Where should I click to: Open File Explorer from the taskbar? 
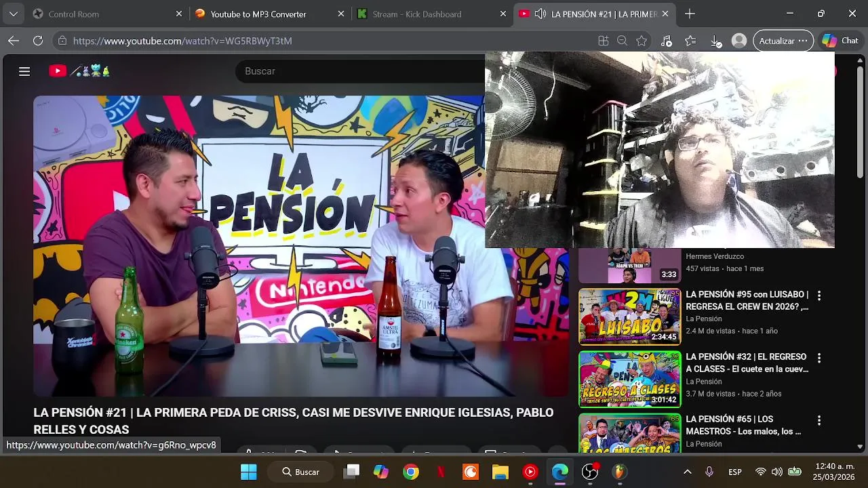pos(500,472)
